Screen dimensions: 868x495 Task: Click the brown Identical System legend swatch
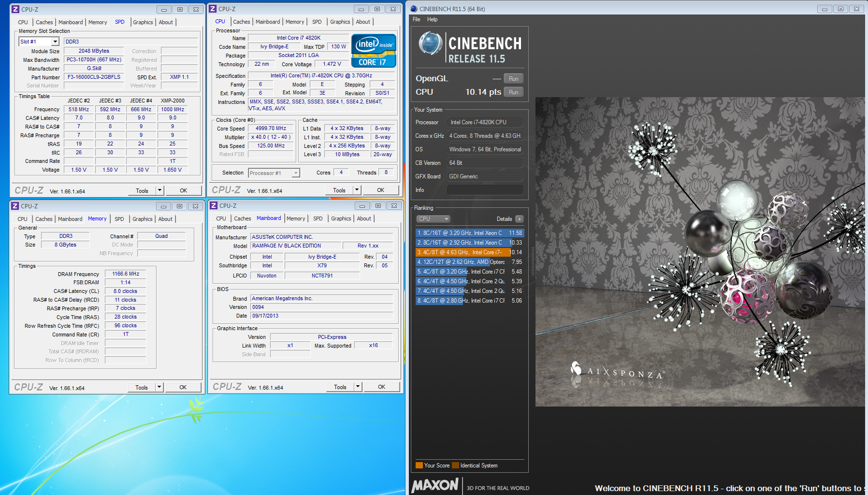click(455, 466)
